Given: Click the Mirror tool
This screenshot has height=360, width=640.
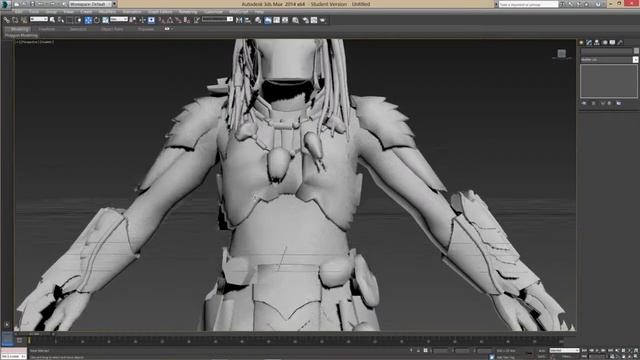Looking at the screenshot, I should tap(239, 20).
